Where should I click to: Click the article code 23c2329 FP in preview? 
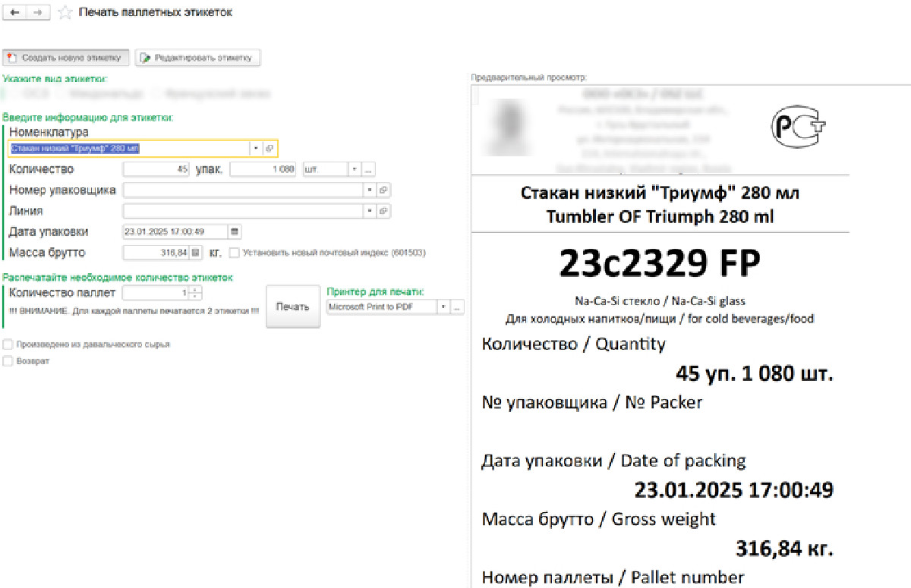(660, 263)
